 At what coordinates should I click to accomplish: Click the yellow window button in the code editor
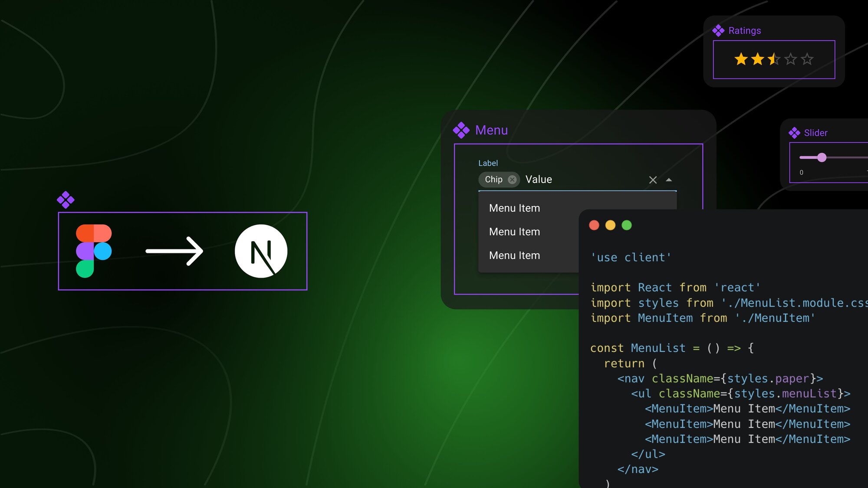point(610,225)
